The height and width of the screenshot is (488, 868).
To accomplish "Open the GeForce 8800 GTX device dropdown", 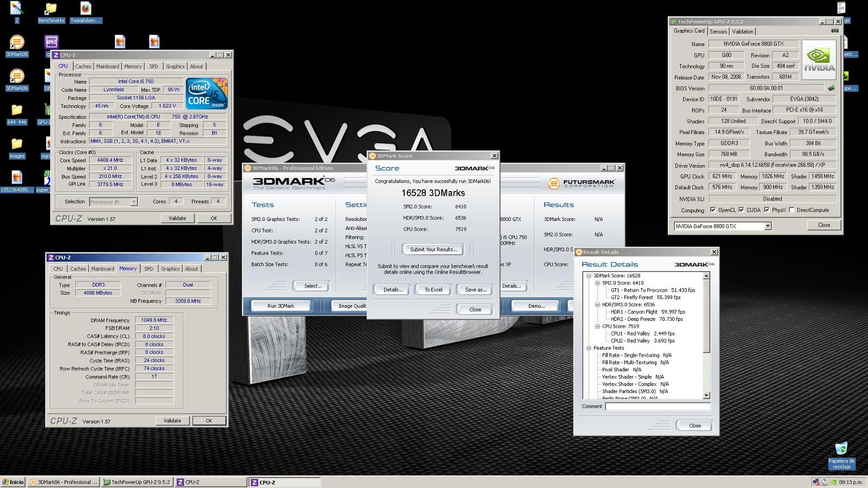I will point(768,226).
